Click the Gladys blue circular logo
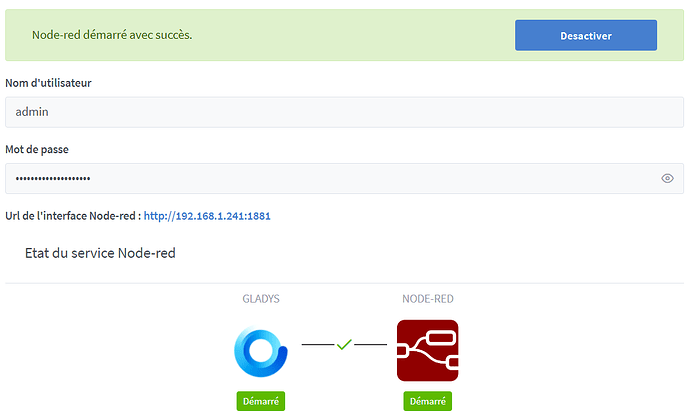The height and width of the screenshot is (414, 690). point(261,351)
